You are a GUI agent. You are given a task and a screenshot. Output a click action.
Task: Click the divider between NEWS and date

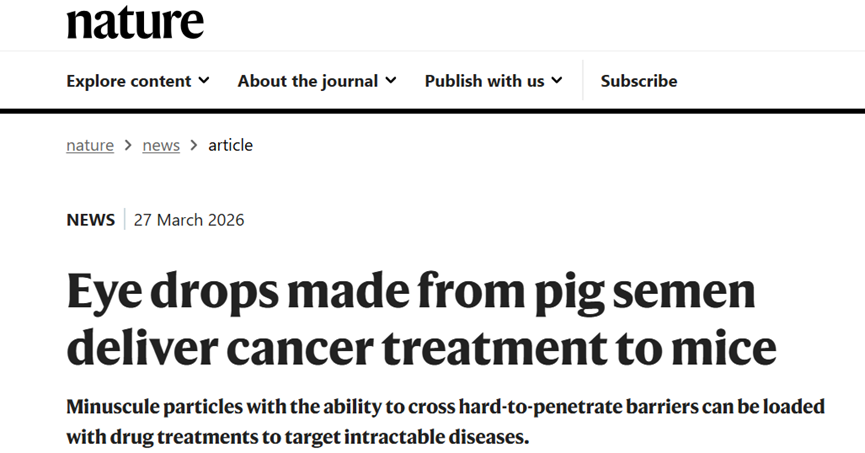(x=124, y=220)
